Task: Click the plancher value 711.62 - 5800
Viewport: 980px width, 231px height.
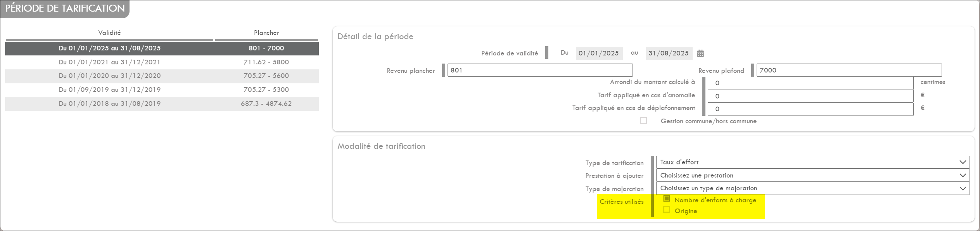Action: 266,62
